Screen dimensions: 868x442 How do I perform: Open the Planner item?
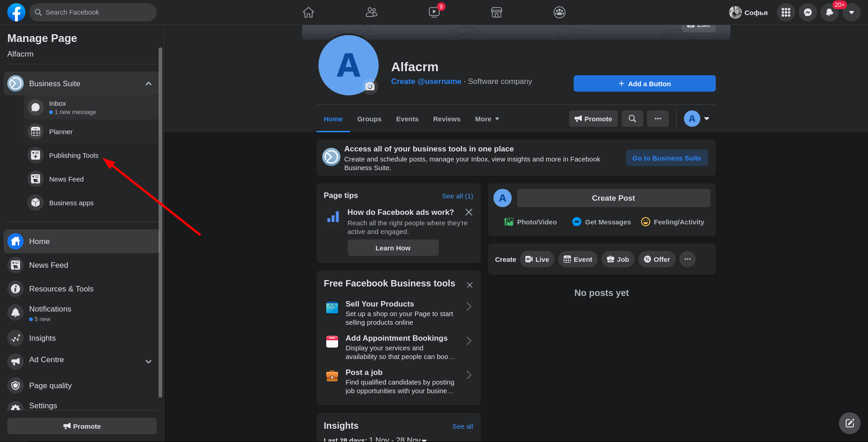[91, 131]
